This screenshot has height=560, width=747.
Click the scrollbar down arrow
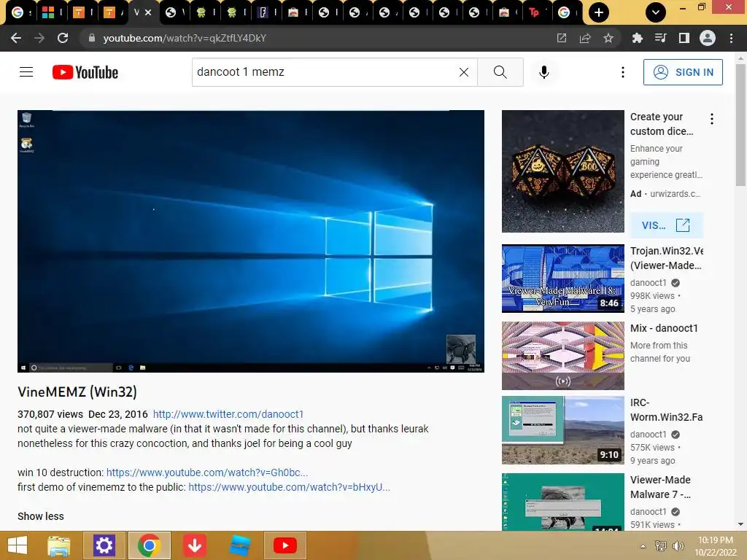(x=740, y=525)
